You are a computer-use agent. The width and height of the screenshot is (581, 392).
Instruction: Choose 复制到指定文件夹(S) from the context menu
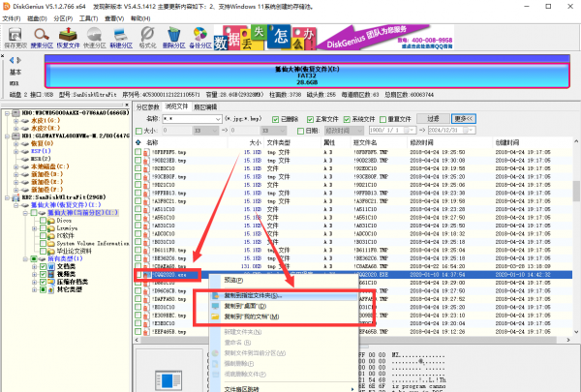252,294
